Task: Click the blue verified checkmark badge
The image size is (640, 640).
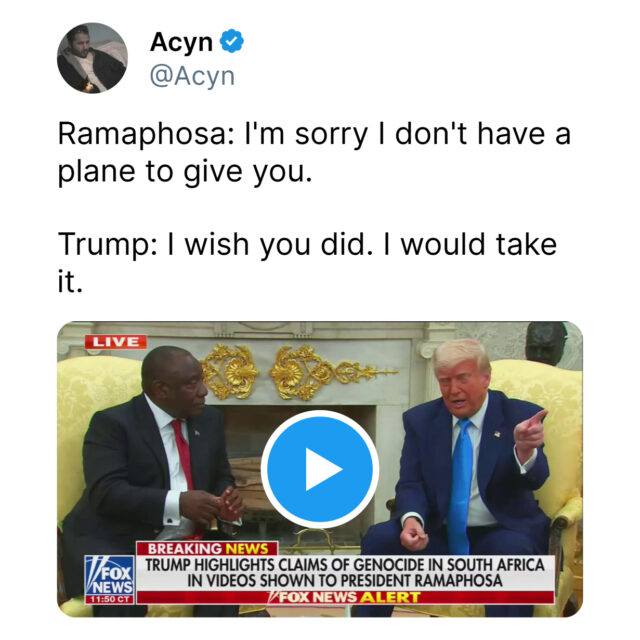Action: coord(232,41)
